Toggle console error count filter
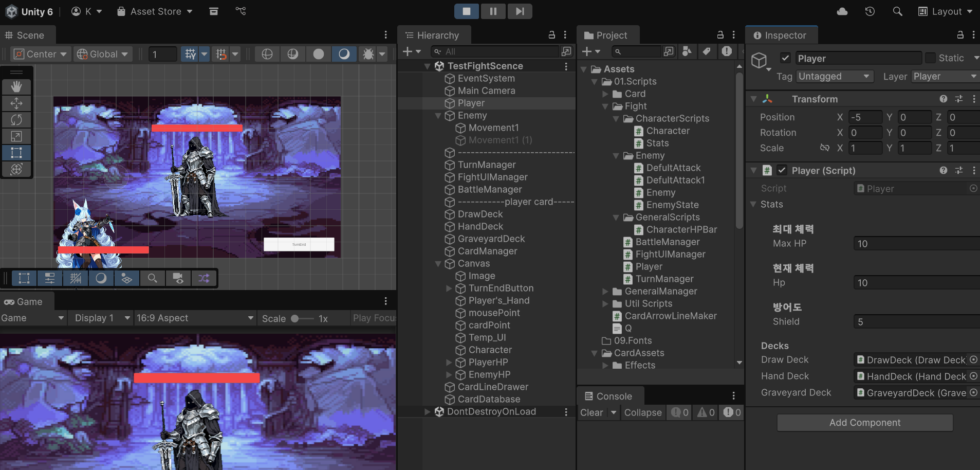The image size is (980, 470). coord(732,412)
